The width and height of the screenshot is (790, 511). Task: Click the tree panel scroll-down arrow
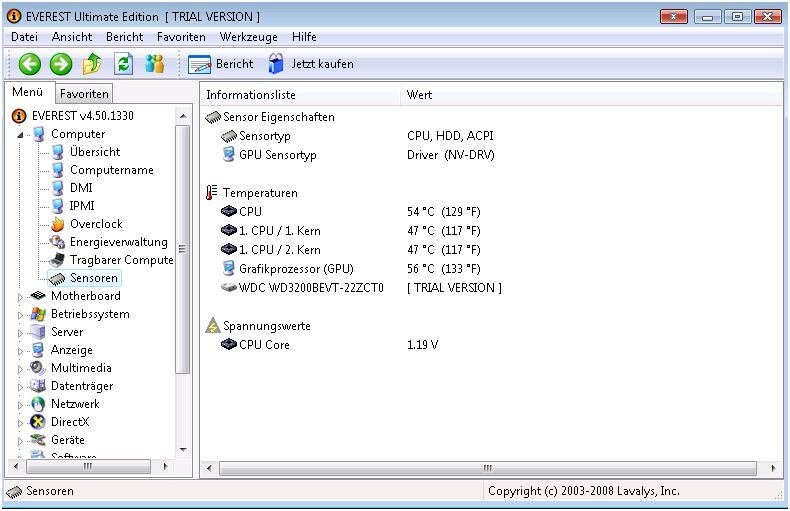183,449
